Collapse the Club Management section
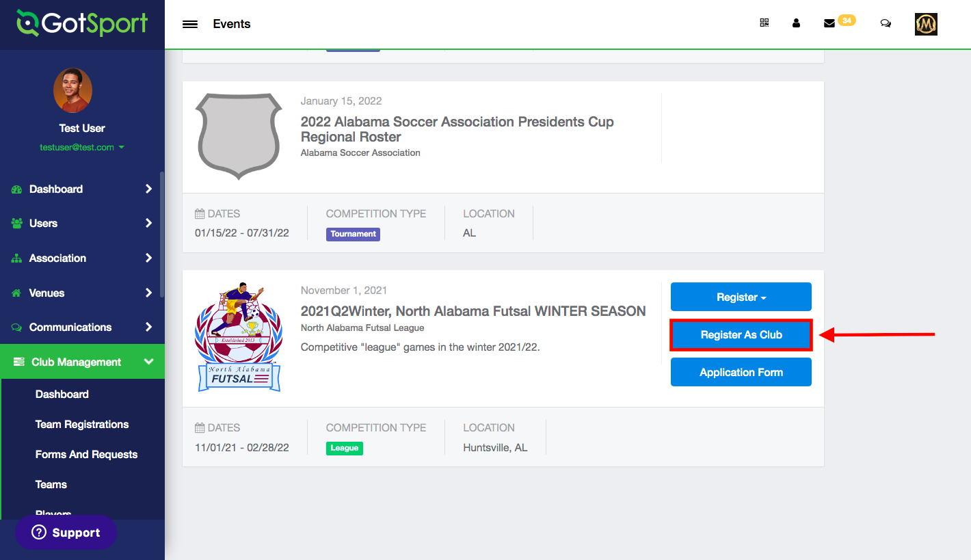 [82, 362]
